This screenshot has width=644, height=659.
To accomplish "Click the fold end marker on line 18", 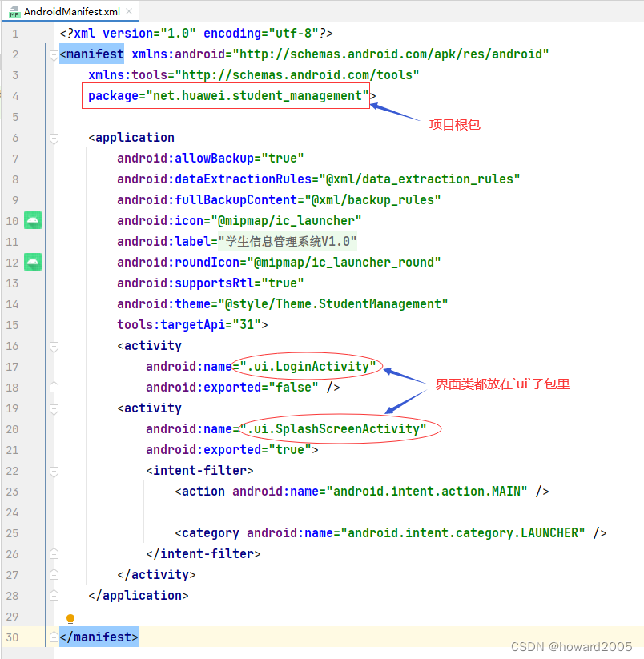I will pos(54,387).
